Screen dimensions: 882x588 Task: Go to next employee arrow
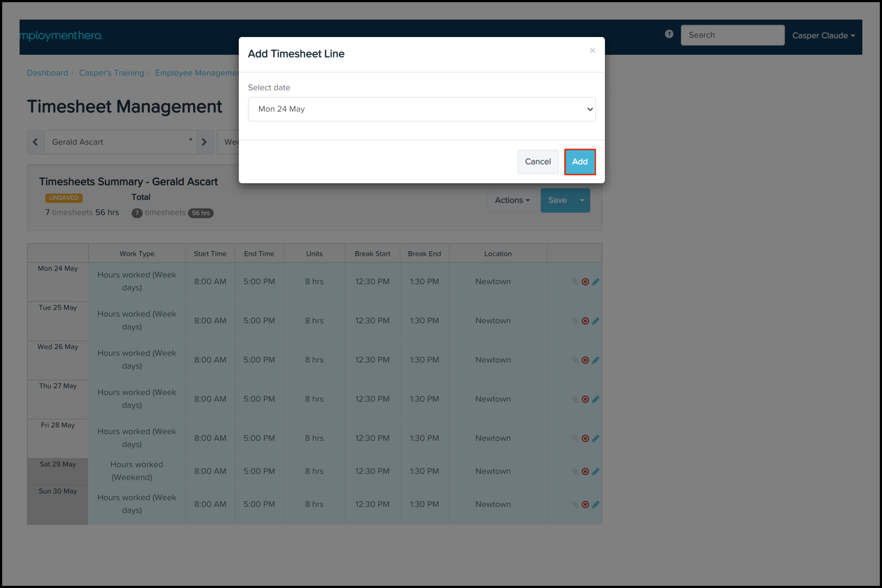(x=205, y=142)
